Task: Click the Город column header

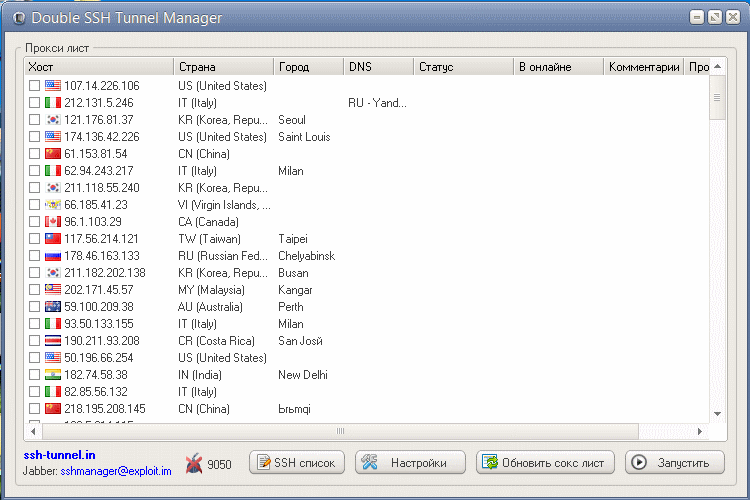Action: (x=307, y=67)
